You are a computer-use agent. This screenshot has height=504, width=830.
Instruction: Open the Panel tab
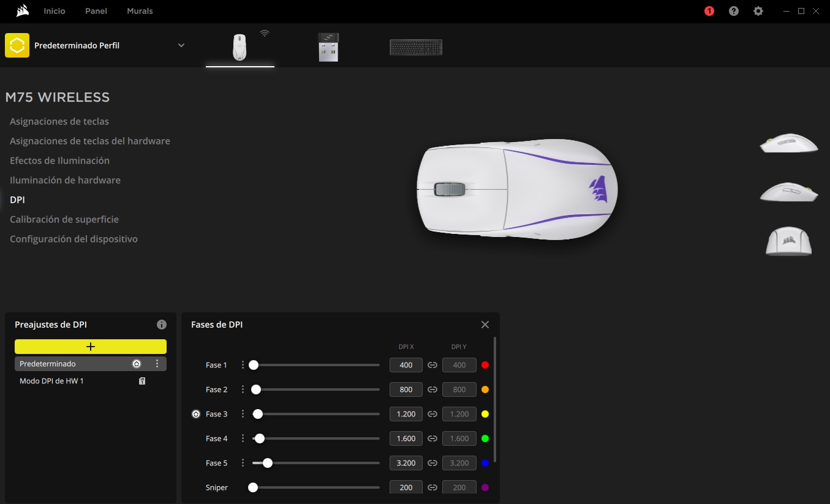[x=96, y=11]
